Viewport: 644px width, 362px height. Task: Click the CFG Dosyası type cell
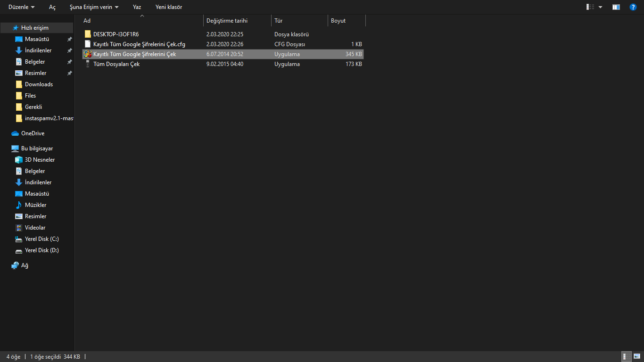290,44
